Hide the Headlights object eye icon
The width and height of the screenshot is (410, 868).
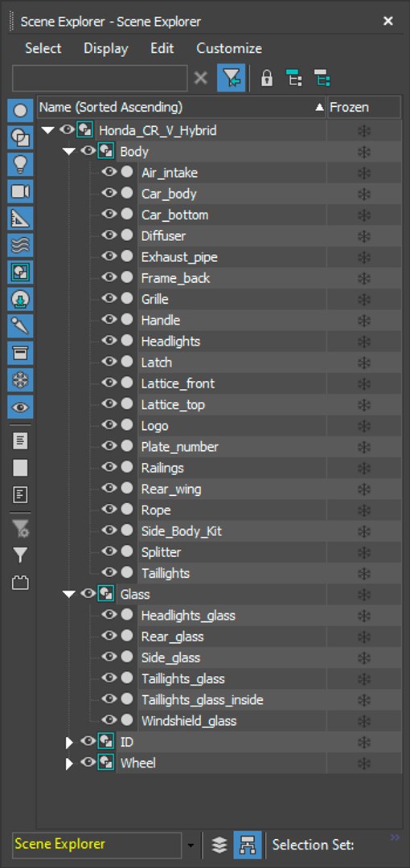(109, 341)
